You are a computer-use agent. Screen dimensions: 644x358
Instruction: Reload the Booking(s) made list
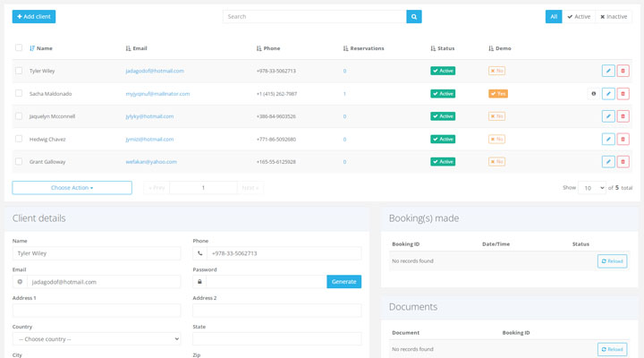coord(612,261)
